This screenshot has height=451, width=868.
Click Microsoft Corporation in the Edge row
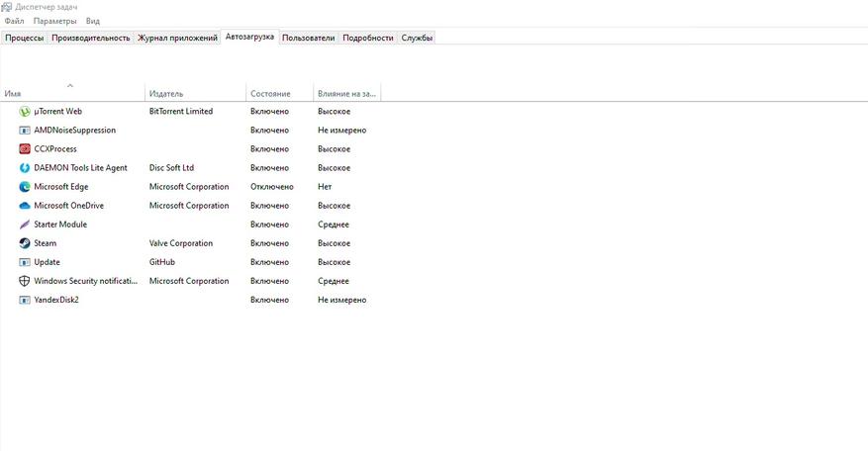[189, 187]
